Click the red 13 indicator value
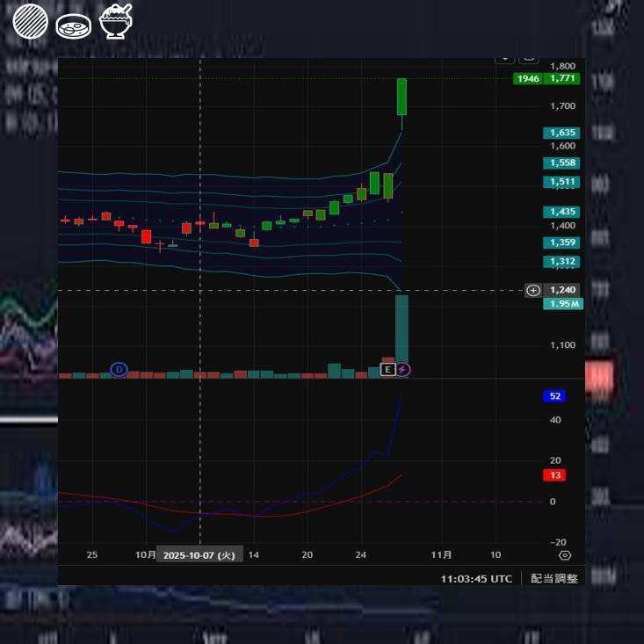 click(x=554, y=475)
